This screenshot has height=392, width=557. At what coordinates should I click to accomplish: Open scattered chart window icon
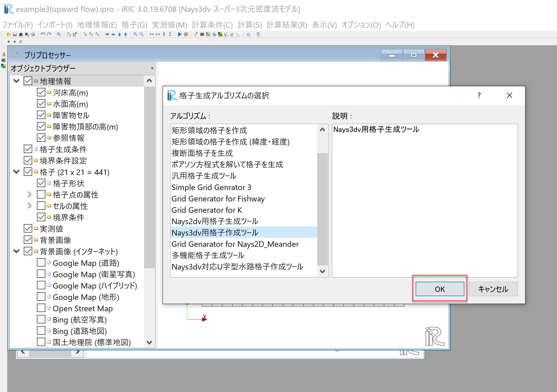(232, 34)
